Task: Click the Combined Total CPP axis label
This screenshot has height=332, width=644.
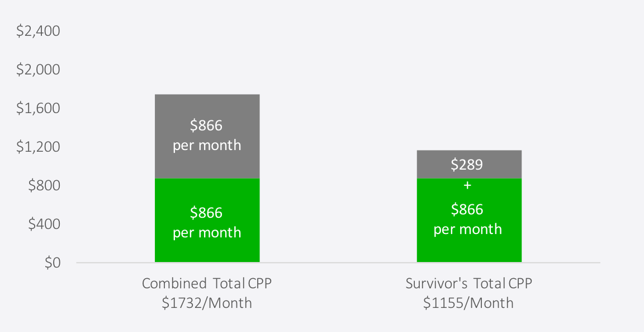Action: click(207, 283)
